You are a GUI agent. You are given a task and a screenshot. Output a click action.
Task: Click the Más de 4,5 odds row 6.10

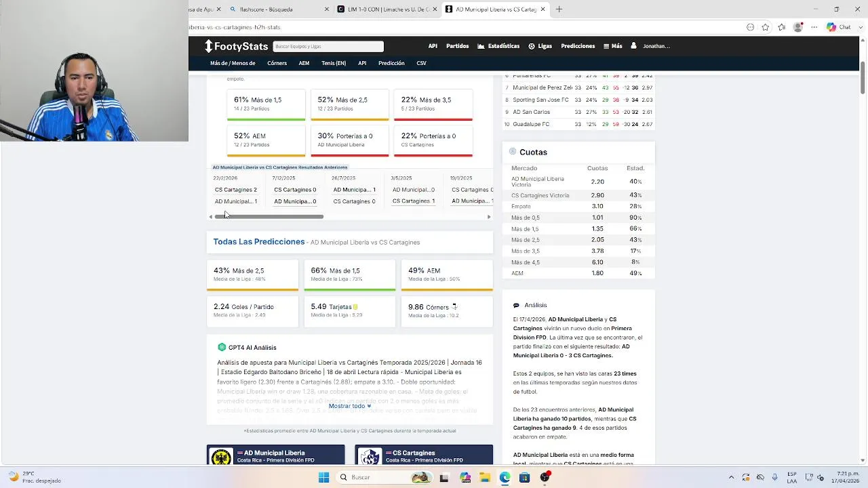point(578,262)
